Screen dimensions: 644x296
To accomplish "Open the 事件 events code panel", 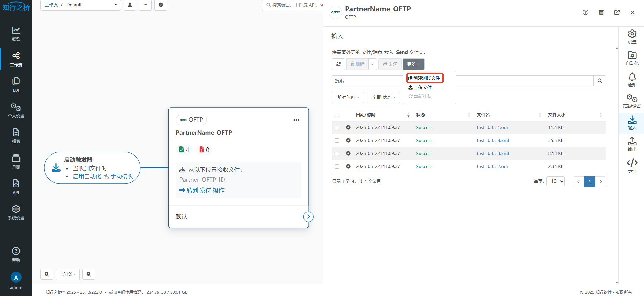I will tap(632, 166).
